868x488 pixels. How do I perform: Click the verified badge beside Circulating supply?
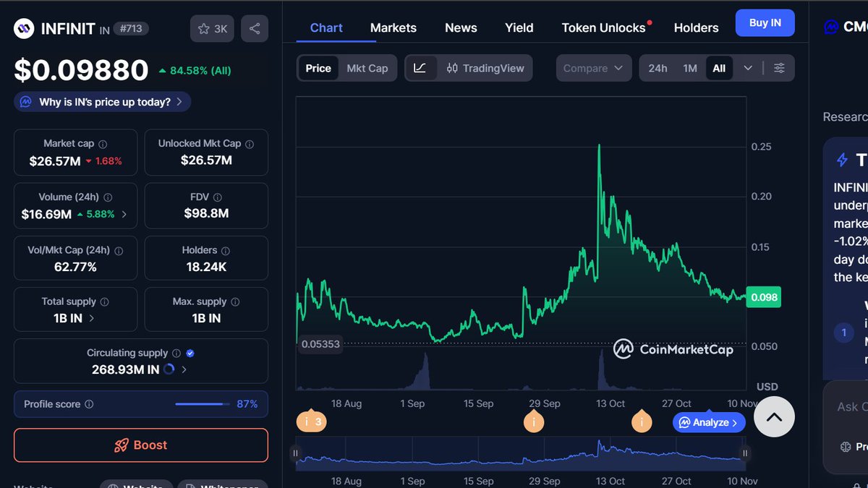click(190, 353)
